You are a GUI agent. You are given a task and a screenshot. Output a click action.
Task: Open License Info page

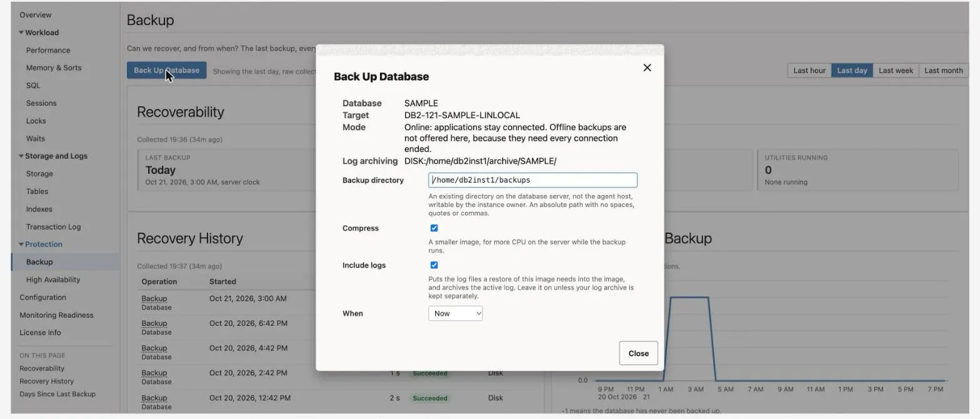pos(40,333)
